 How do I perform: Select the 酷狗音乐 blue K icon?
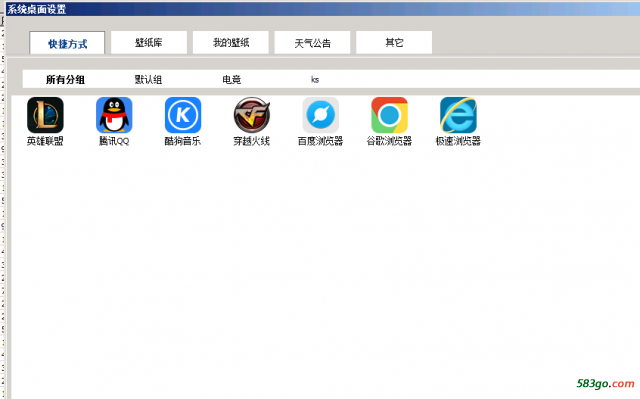[183, 115]
